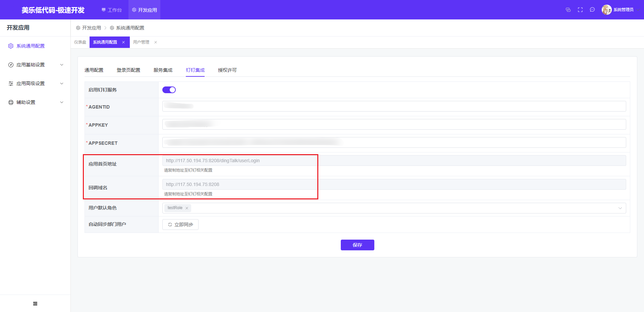
Task: Click the 系统管理员 user avatar
Action: 606,10
